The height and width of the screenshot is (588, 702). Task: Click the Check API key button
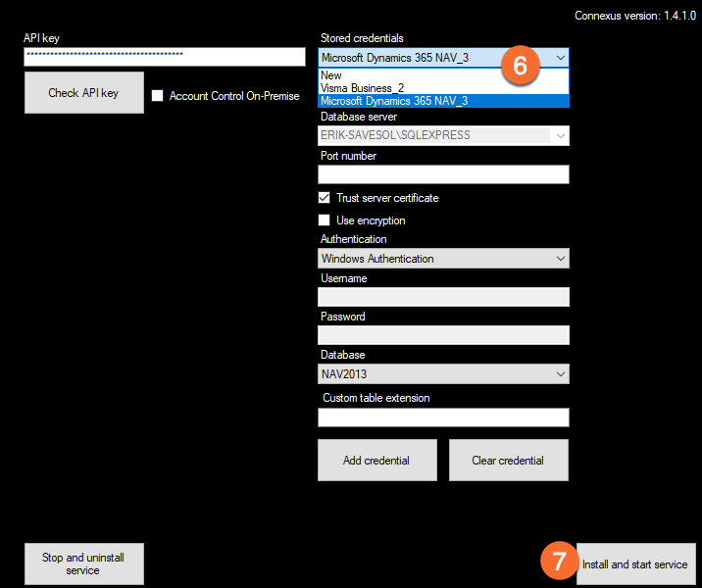click(83, 93)
